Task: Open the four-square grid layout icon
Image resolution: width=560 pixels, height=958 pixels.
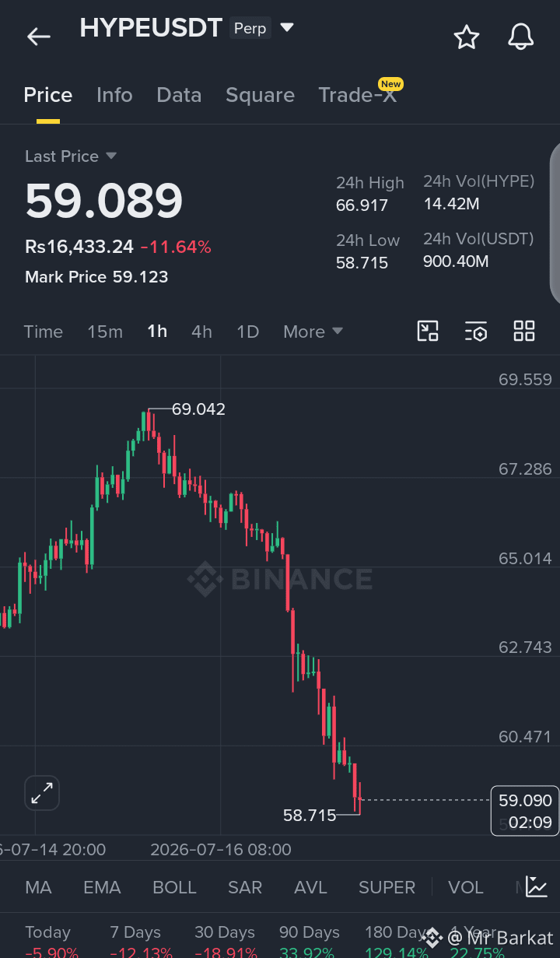Action: [524, 331]
